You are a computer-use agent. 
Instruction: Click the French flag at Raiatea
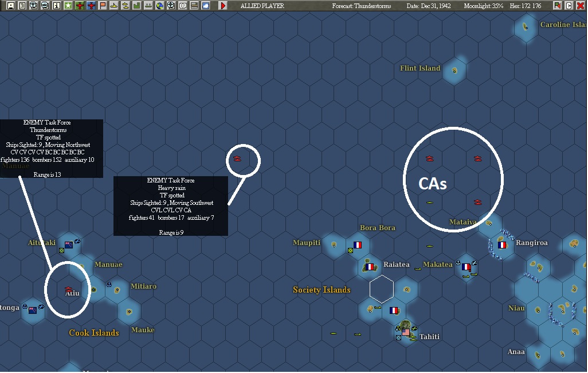click(x=370, y=267)
